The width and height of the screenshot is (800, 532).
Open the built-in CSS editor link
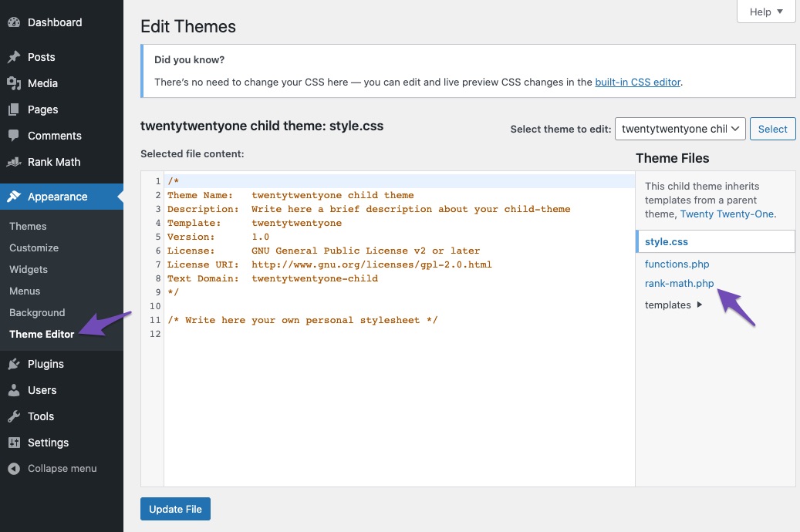[638, 82]
